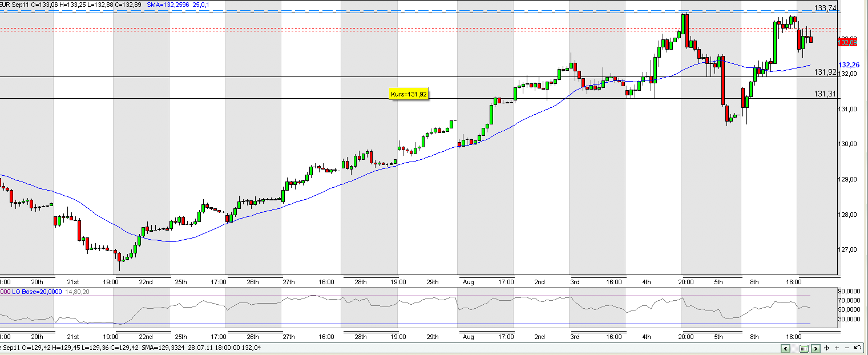This screenshot has width=868, height=355.
Task: Zoom out with the minus icon
Action: [847, 348]
